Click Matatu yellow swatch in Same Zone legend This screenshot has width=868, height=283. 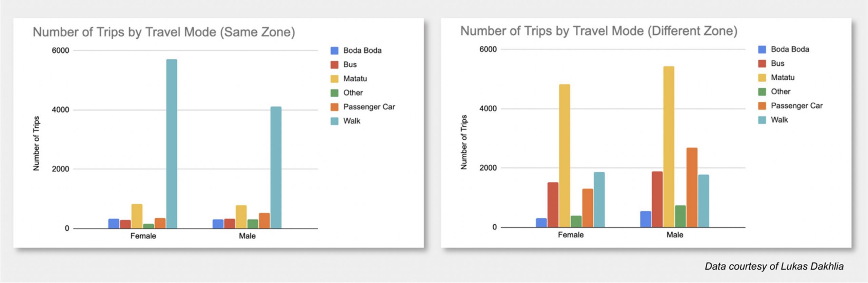(x=334, y=79)
